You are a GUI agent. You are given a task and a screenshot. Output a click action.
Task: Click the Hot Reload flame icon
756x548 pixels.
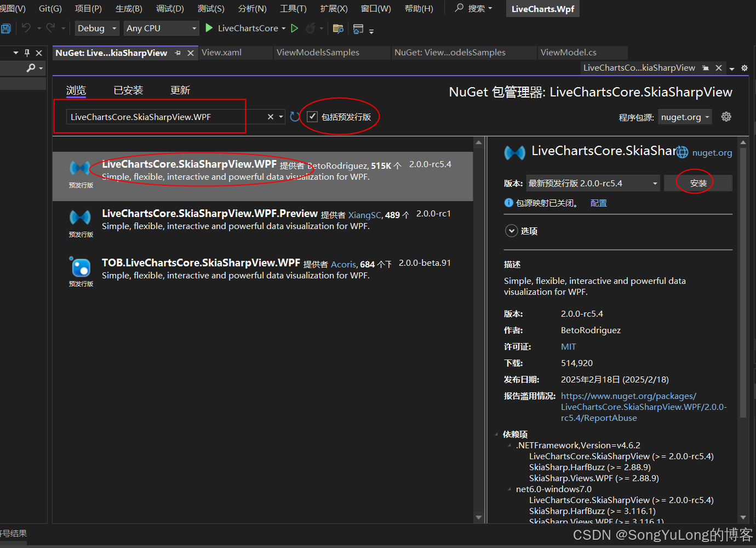tap(311, 28)
